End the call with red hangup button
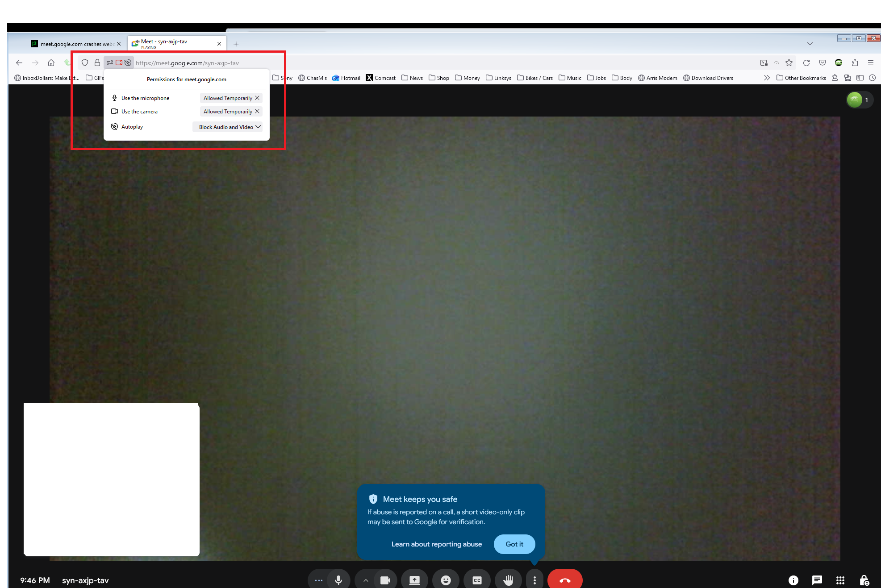Screen dimensions: 881x588 pyautogui.click(x=565, y=580)
